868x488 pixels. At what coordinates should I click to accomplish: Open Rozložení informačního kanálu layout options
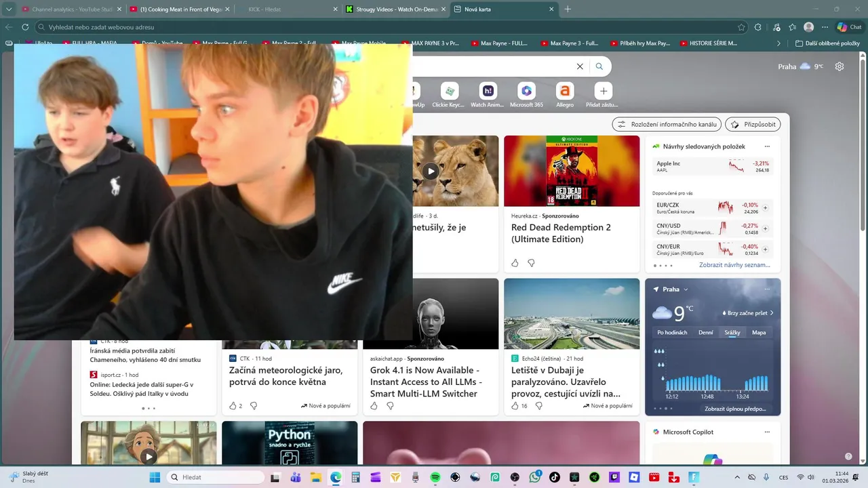tap(666, 125)
